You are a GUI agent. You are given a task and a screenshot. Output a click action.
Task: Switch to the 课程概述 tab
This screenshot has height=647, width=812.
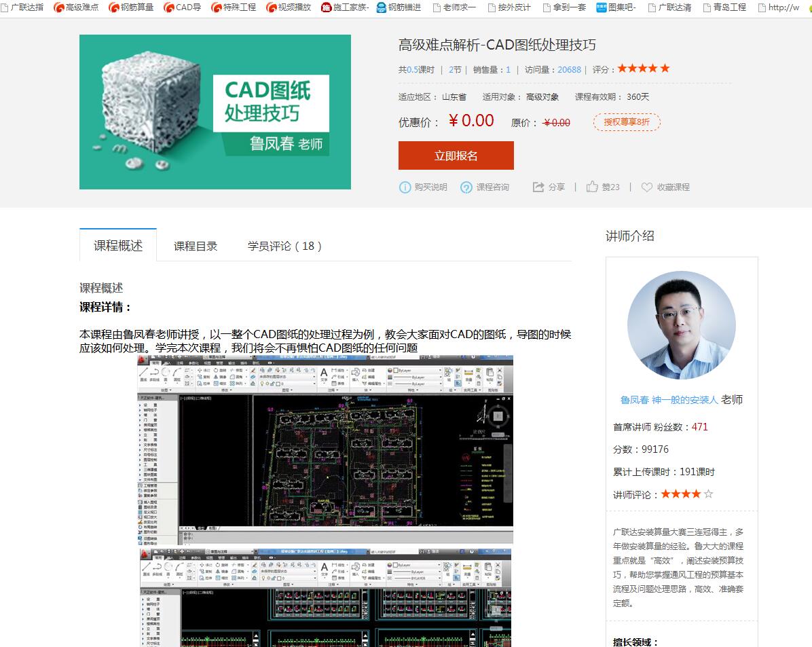click(118, 246)
